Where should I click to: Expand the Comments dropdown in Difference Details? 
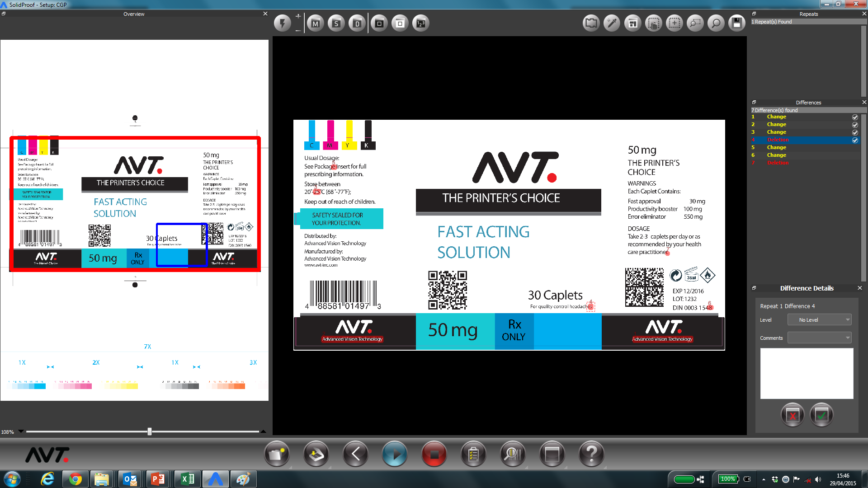[x=819, y=338]
